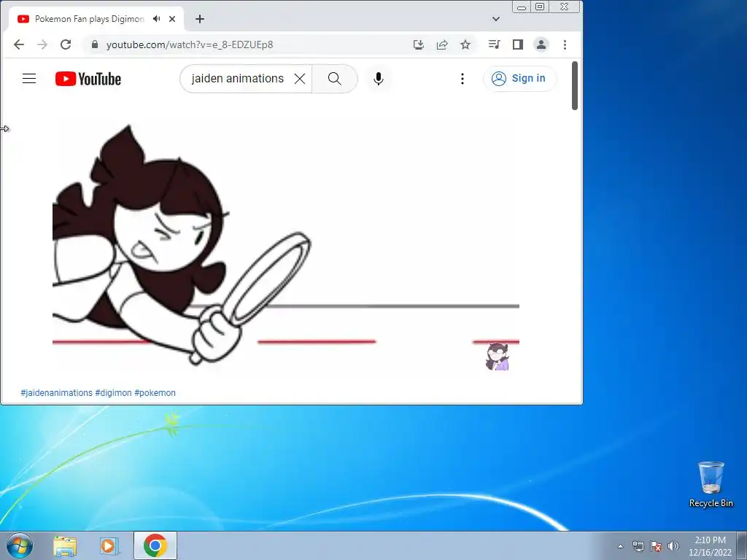Select the Recycle Bin on the desktop

711,484
